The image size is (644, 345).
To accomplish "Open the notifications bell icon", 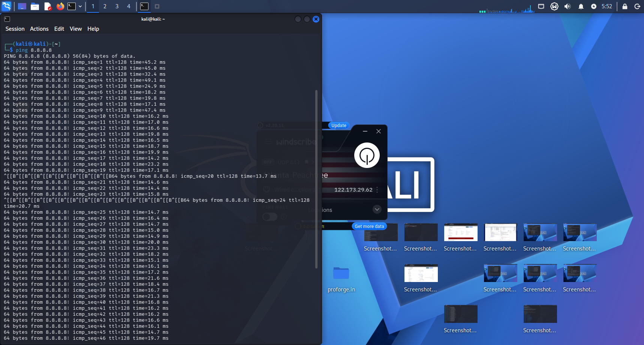I will pyautogui.click(x=581, y=6).
